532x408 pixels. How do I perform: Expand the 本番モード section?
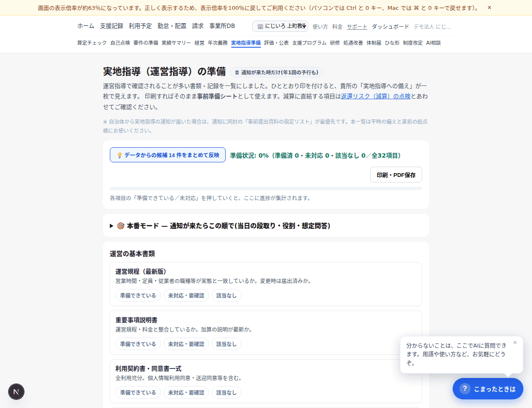pyautogui.click(x=266, y=225)
